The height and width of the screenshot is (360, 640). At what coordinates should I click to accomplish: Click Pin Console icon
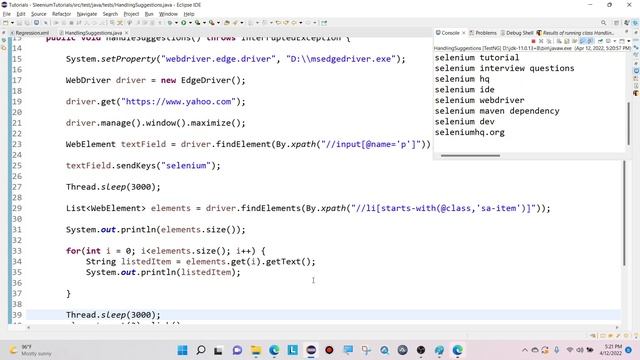[600, 41]
